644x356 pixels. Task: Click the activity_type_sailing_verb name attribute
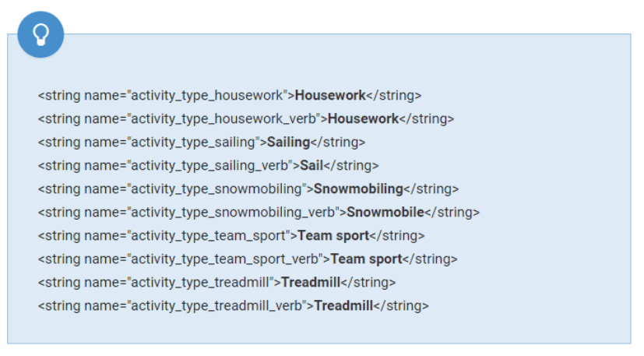tap(210, 166)
